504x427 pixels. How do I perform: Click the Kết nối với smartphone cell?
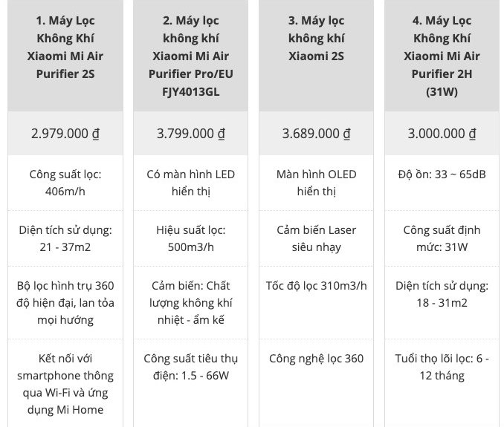coord(65,383)
